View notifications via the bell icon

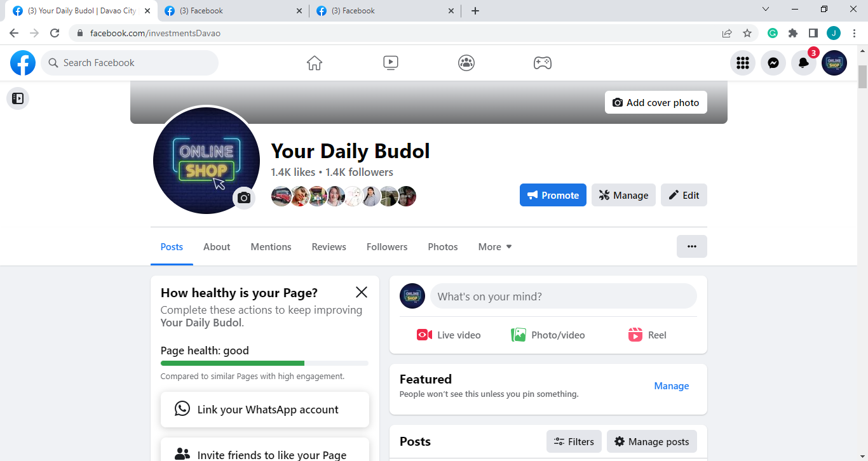point(804,63)
